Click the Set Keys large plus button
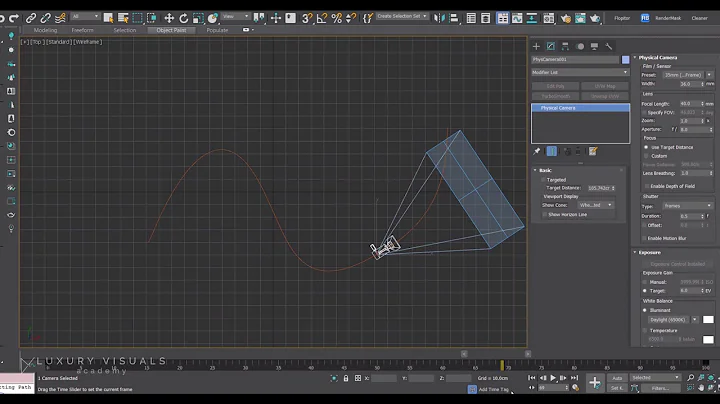Image resolution: width=720 pixels, height=404 pixels. click(595, 382)
